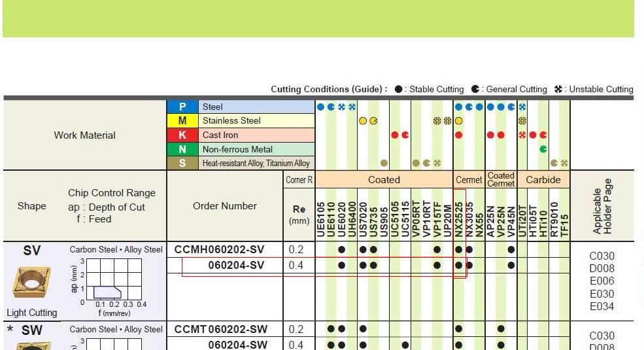
Task: Click the NX3035 grade column label
Action: [x=469, y=219]
